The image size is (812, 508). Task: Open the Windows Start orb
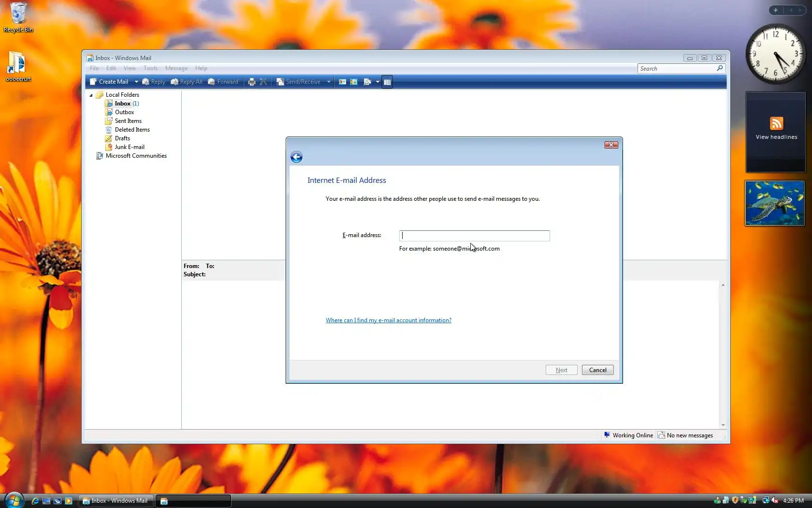14,500
